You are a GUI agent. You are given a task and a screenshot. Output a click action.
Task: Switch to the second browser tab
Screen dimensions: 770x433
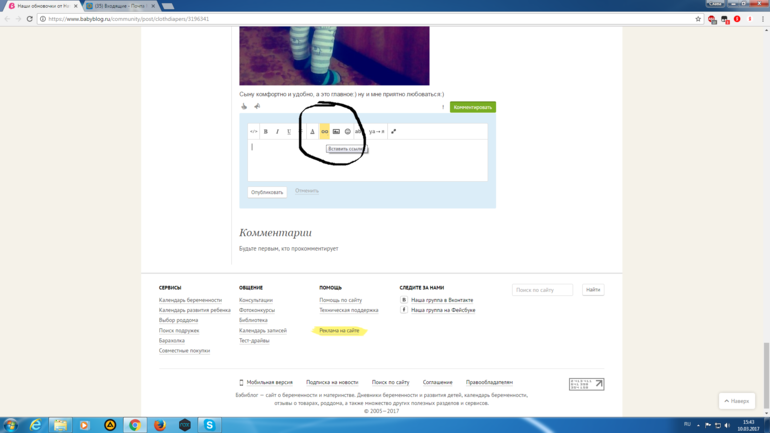tap(118, 6)
